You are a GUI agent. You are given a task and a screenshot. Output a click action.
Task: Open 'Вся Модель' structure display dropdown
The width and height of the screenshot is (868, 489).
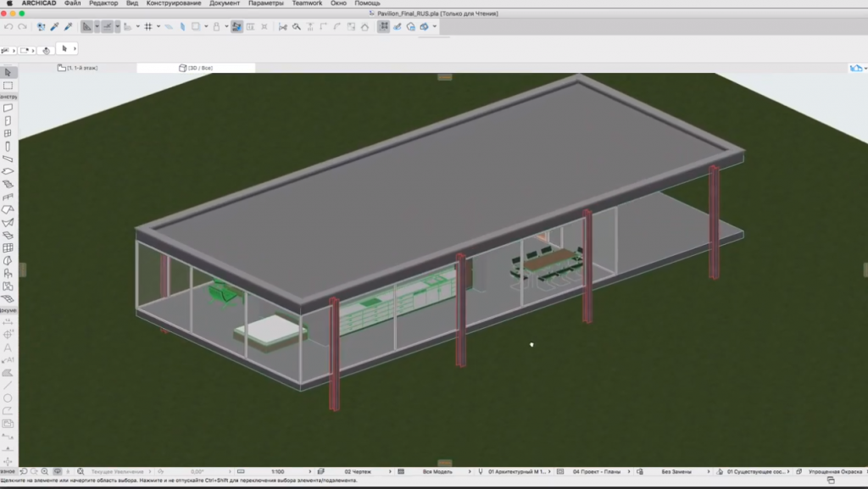coord(437,472)
